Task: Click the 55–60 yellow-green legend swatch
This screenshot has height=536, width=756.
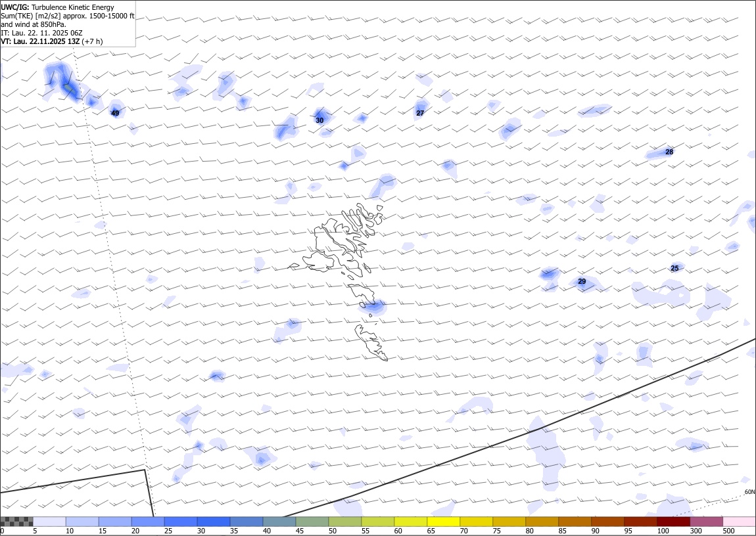Action: coord(377,522)
